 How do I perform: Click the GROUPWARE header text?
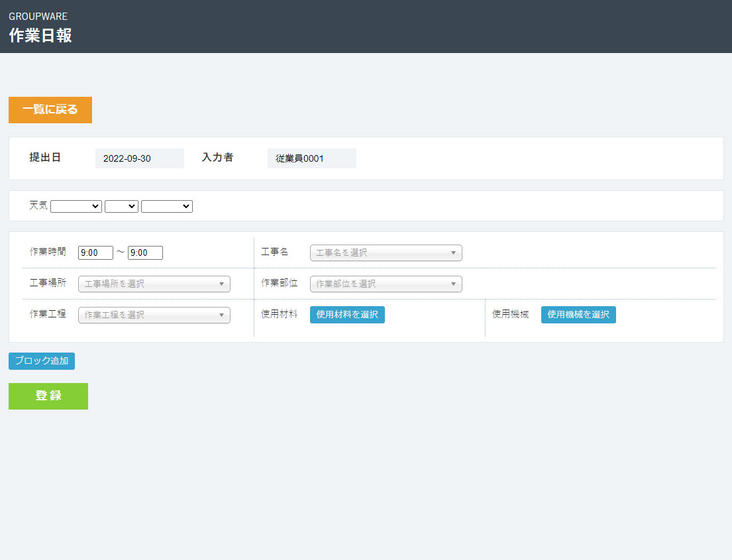pyautogui.click(x=38, y=17)
